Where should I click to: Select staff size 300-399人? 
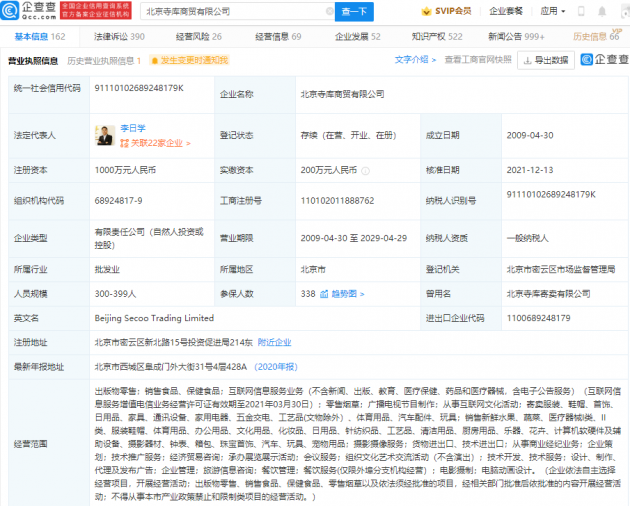[115, 294]
